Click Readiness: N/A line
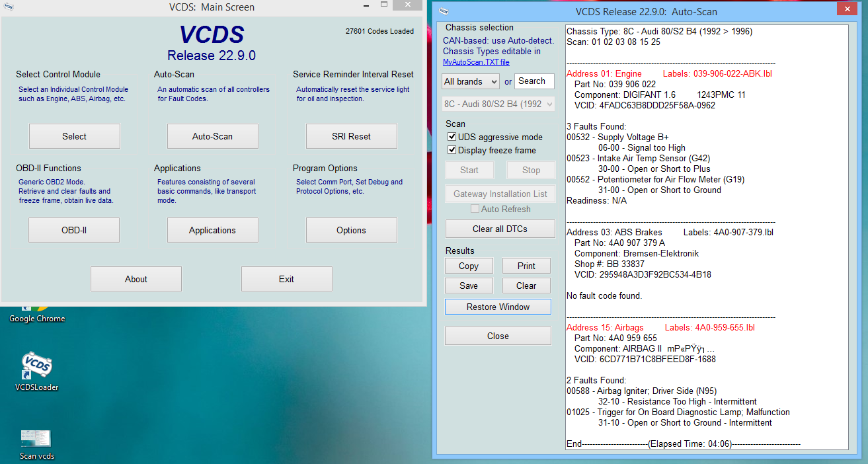 click(x=597, y=200)
